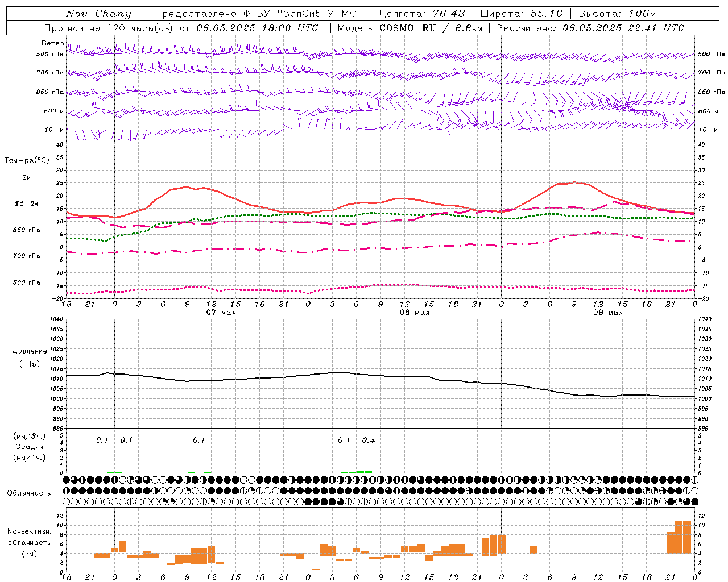Click the "Давление" pressure label

tap(30, 351)
